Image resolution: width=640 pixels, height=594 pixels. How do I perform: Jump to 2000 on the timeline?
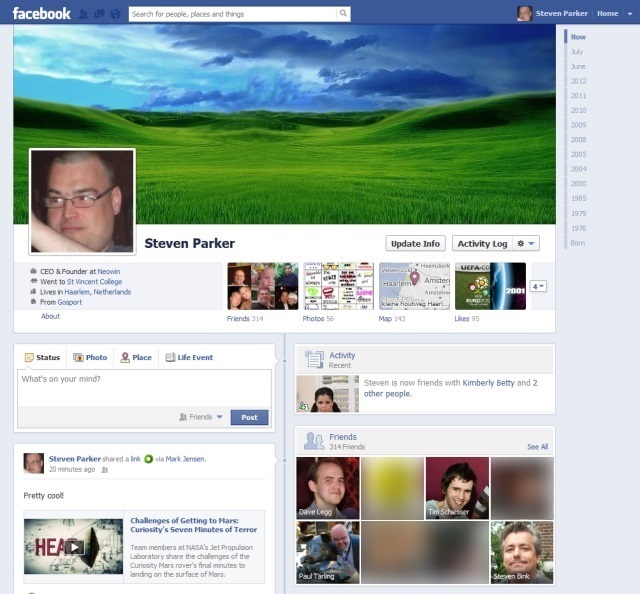[x=578, y=184]
